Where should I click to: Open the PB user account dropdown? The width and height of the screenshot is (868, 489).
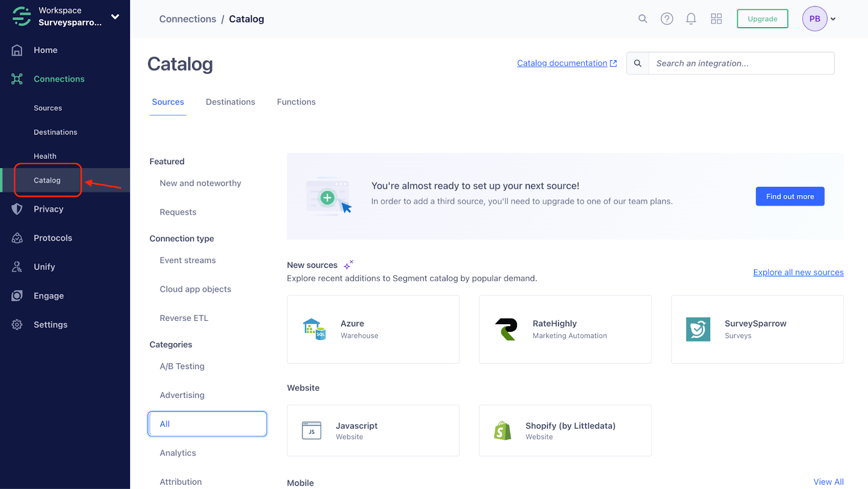click(x=819, y=19)
